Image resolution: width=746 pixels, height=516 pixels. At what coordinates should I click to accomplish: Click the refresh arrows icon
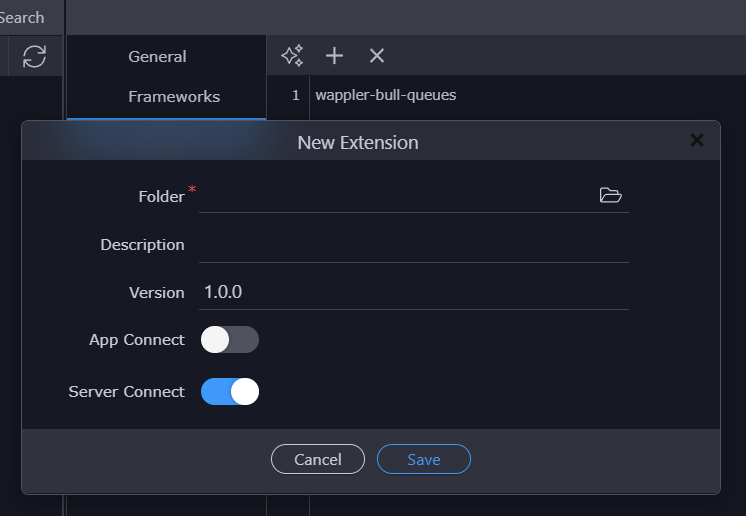34,56
